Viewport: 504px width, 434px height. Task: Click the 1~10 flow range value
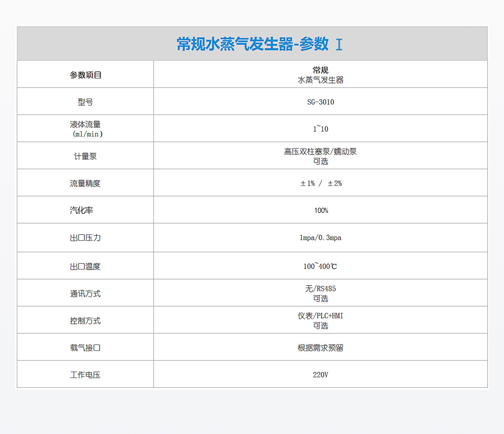320,129
